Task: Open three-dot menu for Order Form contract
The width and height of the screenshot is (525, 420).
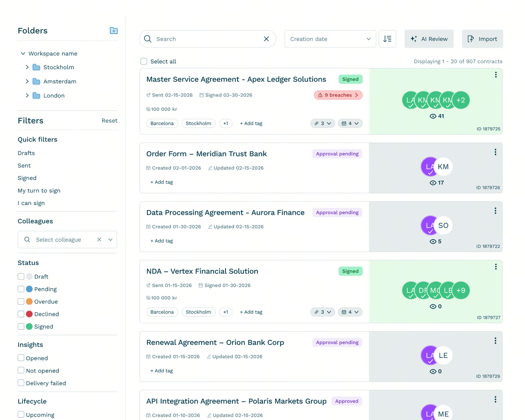Action: tap(495, 152)
